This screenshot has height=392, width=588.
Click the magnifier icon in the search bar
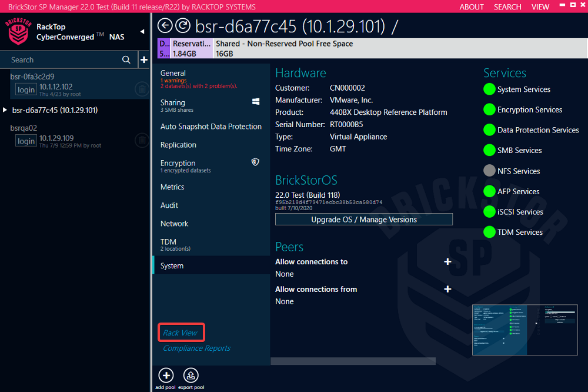point(126,59)
